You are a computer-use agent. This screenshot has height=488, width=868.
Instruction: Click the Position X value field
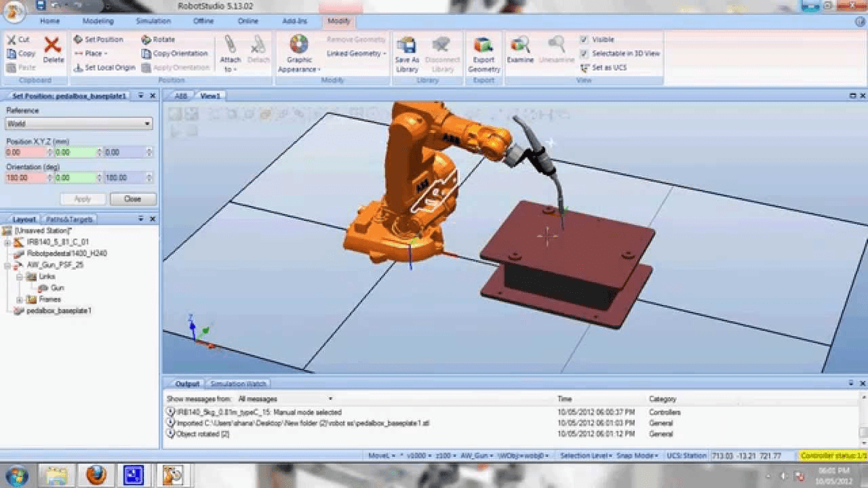25,153
